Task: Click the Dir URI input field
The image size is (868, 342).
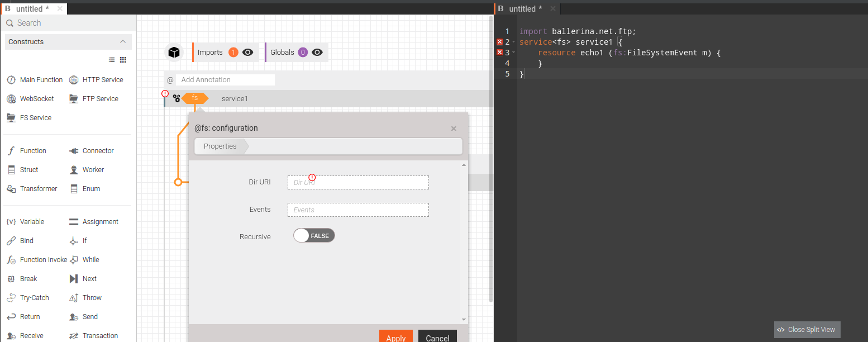Action: 358,183
